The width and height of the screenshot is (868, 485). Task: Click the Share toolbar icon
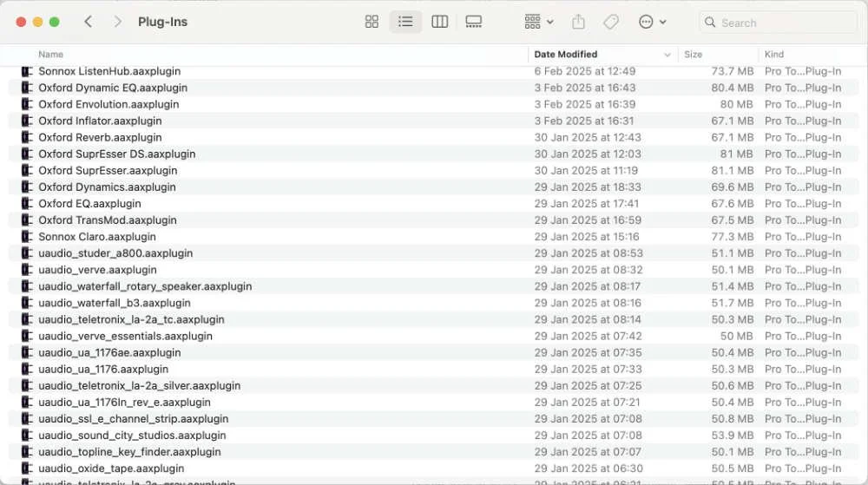pyautogui.click(x=578, y=22)
